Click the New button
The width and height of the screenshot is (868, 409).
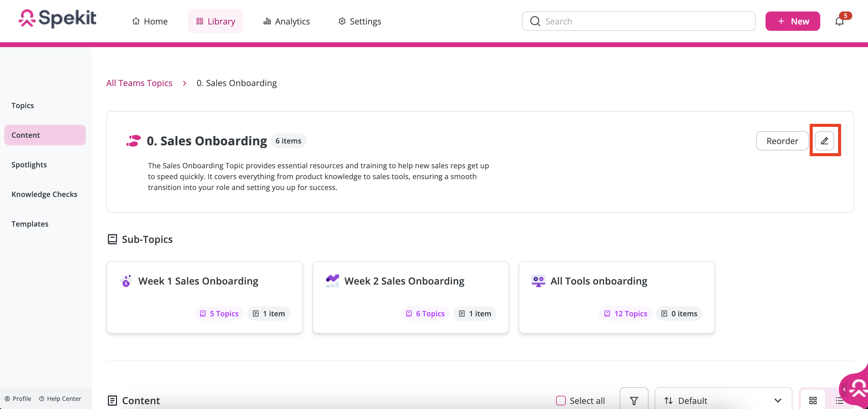pos(792,21)
